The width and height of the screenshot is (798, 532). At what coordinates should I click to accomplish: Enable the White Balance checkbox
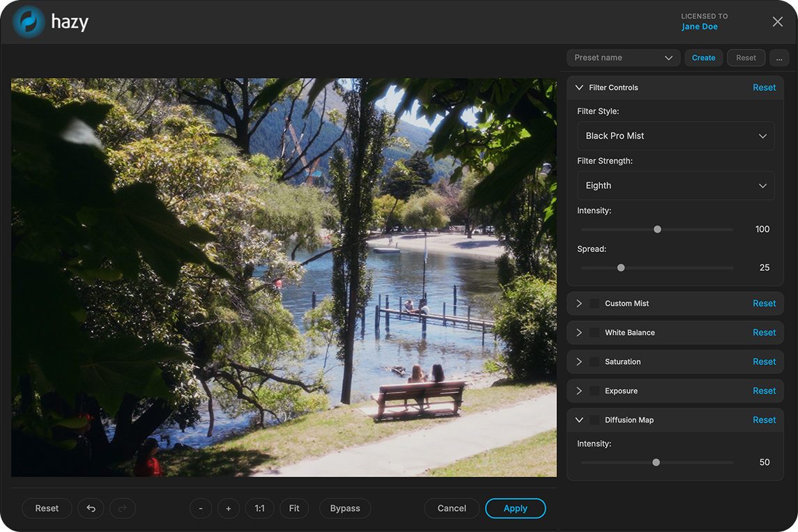[594, 333]
